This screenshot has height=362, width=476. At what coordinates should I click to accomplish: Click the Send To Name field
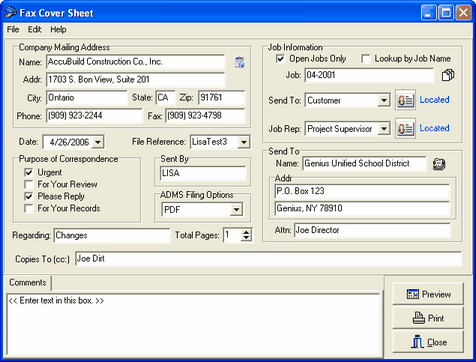point(364,164)
